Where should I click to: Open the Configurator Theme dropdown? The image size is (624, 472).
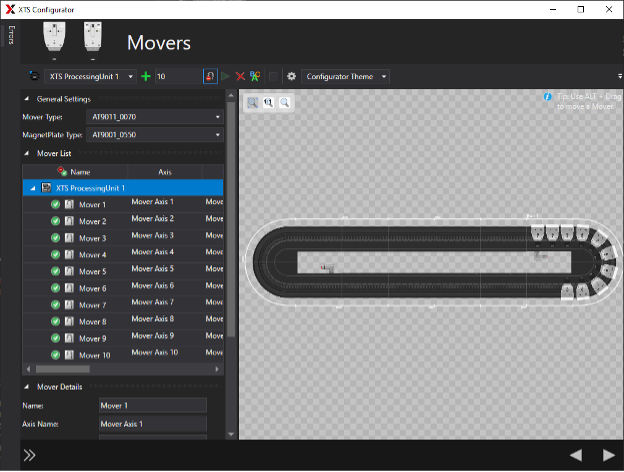345,76
